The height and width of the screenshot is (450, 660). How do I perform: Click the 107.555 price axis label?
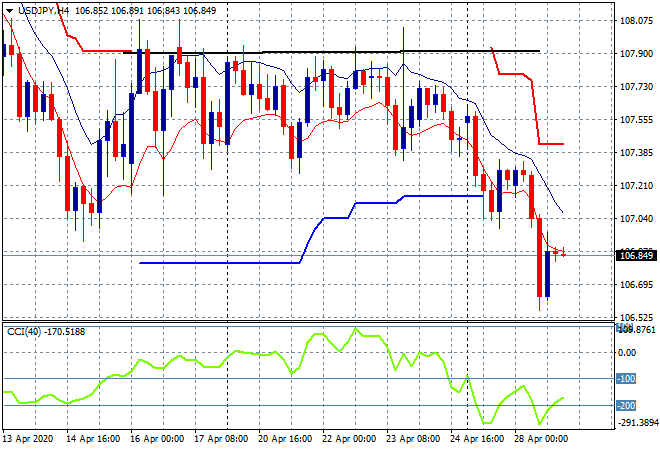pos(636,120)
